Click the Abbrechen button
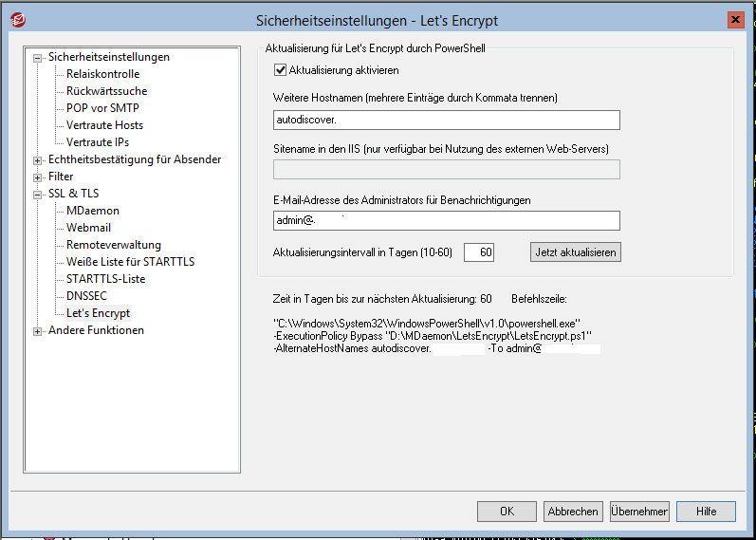Viewport: 756px width, 540px height. coord(573,512)
